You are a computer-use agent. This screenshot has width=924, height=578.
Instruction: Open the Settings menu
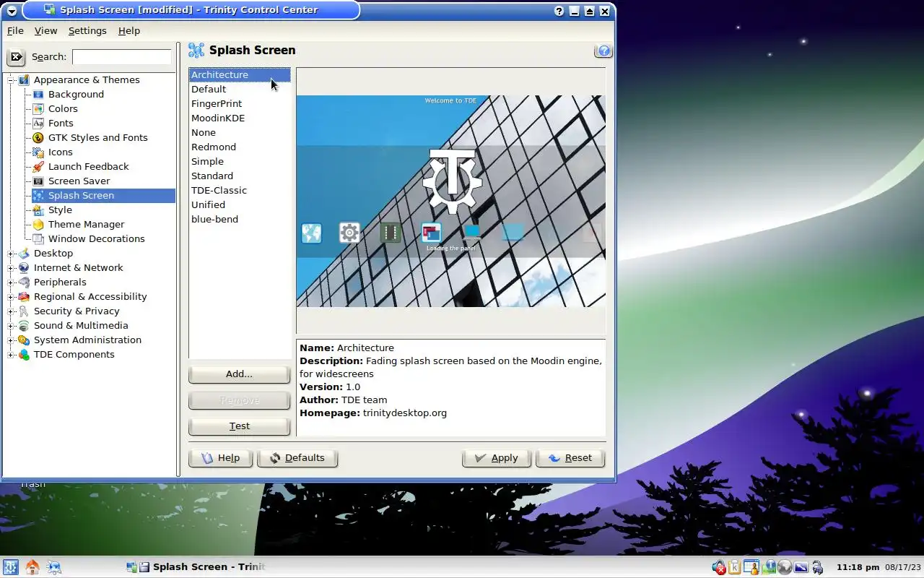[87, 30]
